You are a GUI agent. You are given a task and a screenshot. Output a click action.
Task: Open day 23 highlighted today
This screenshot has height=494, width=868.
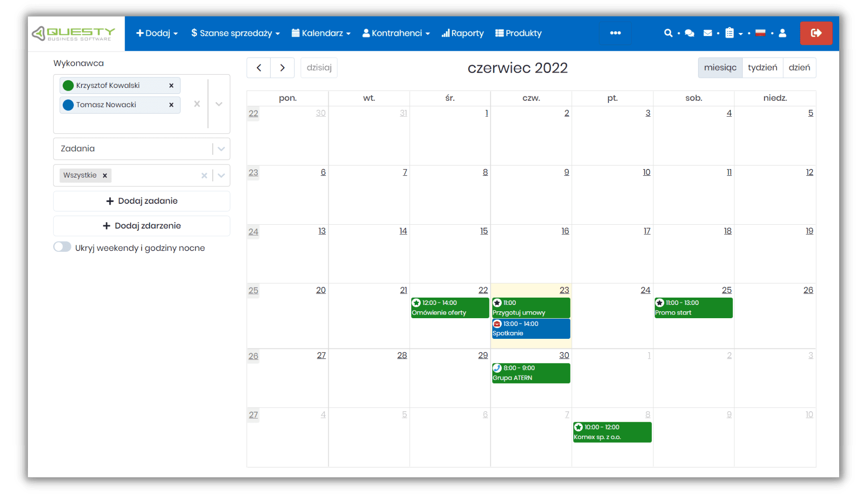pyautogui.click(x=564, y=290)
